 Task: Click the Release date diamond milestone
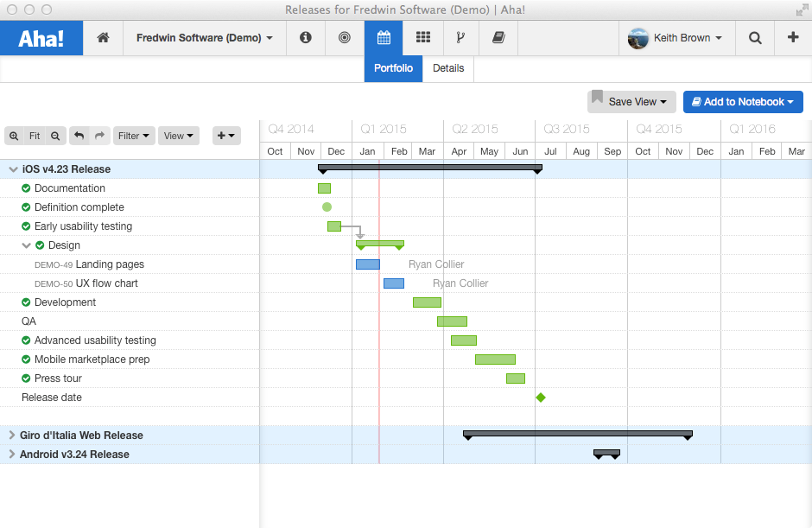coord(541,398)
